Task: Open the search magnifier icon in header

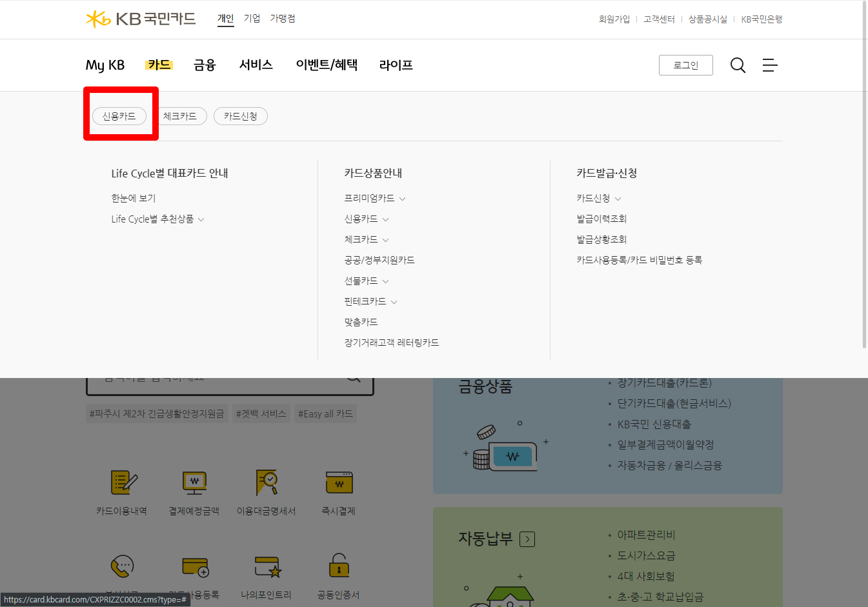Action: (738, 65)
